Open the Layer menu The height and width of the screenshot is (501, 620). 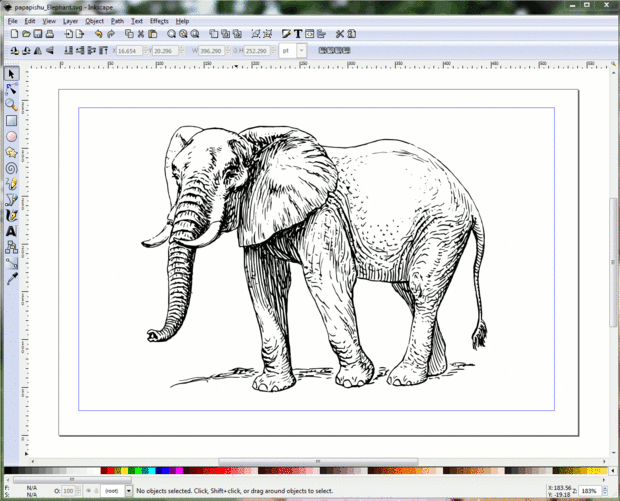pos(70,21)
